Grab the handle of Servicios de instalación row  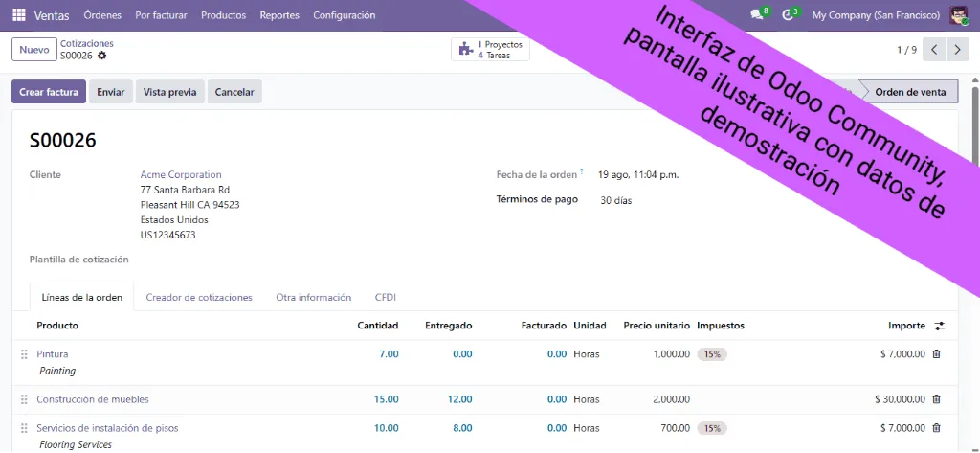point(24,428)
